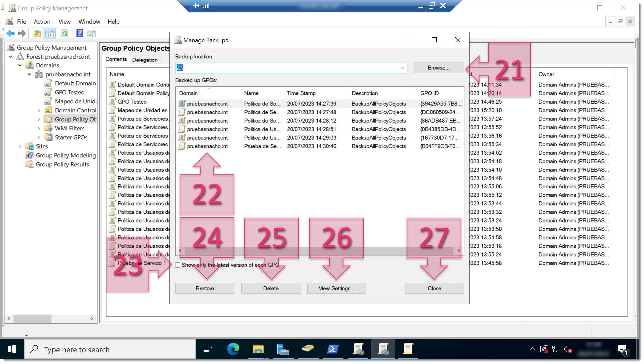
Task: Click the Action menu in toolbar
Action: click(x=42, y=21)
